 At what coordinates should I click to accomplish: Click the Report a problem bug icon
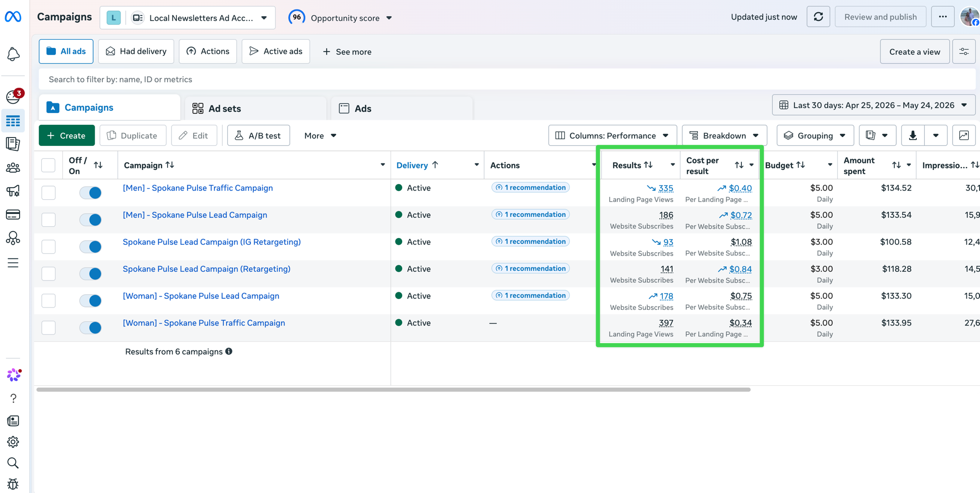pyautogui.click(x=13, y=484)
